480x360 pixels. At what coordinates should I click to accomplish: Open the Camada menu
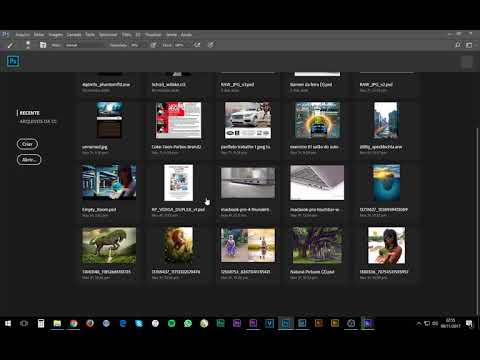click(74, 35)
